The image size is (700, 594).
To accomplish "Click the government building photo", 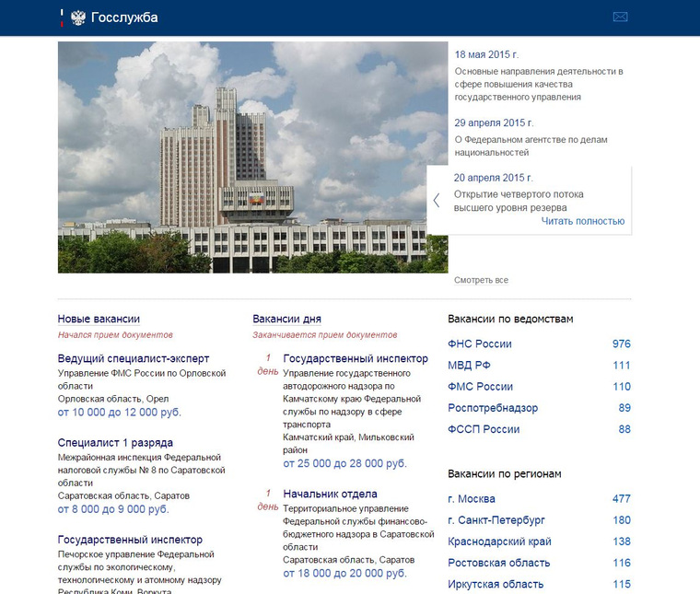I will [252, 157].
